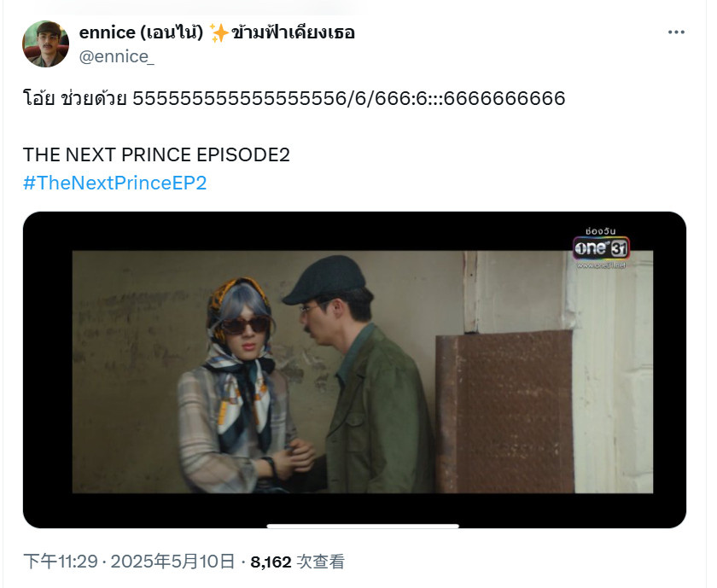Click the home indicator bar under the video

coord(363,527)
